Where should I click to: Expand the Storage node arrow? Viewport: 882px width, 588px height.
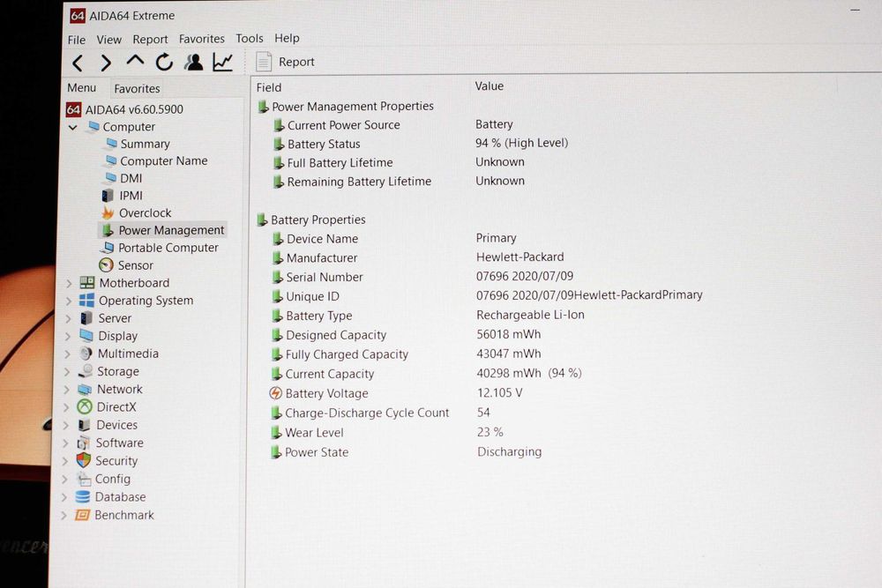coord(67,371)
